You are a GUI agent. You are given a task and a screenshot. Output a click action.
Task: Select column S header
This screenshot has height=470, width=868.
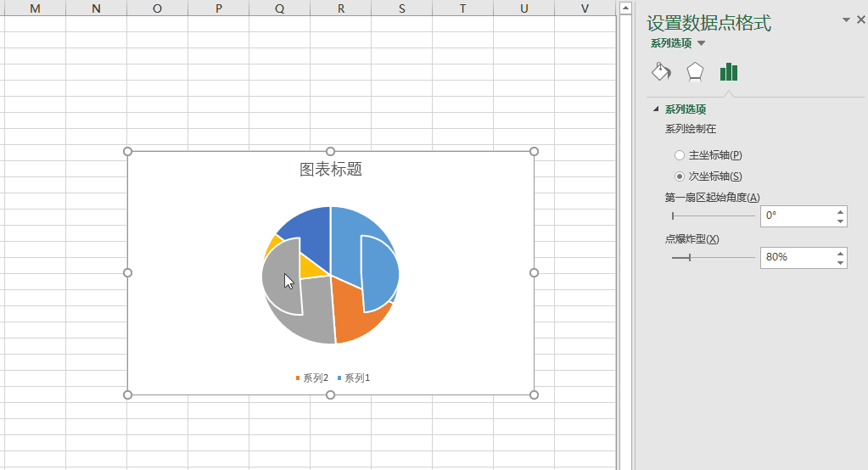tap(402, 8)
